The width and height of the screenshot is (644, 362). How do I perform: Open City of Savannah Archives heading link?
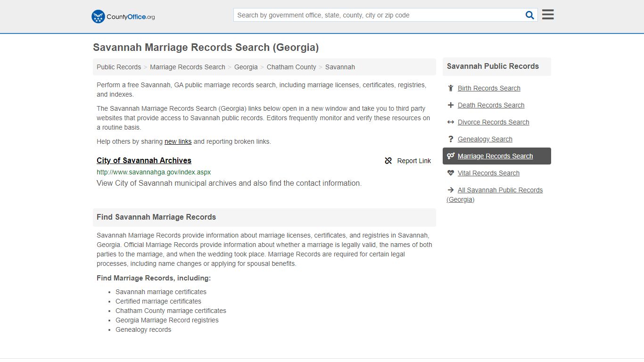tap(144, 160)
